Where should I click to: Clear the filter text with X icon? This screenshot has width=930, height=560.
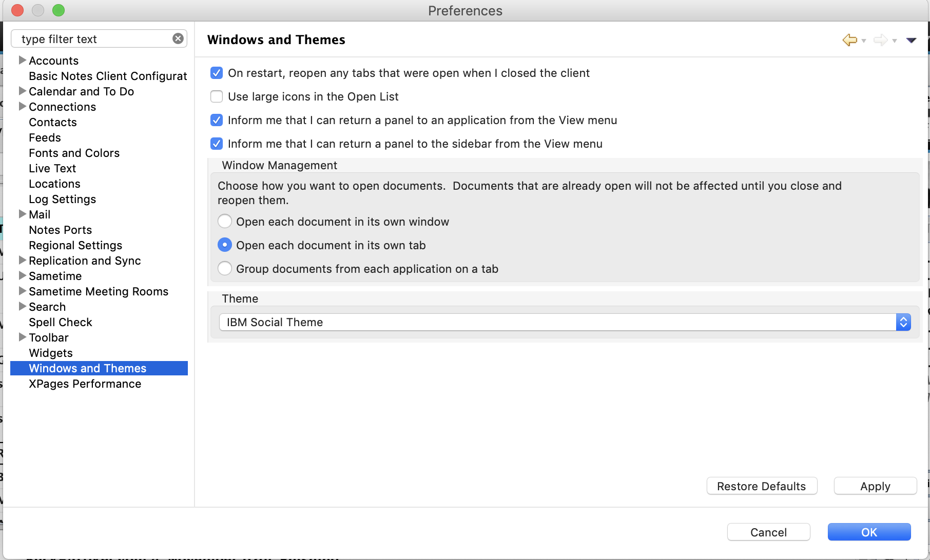click(x=178, y=39)
